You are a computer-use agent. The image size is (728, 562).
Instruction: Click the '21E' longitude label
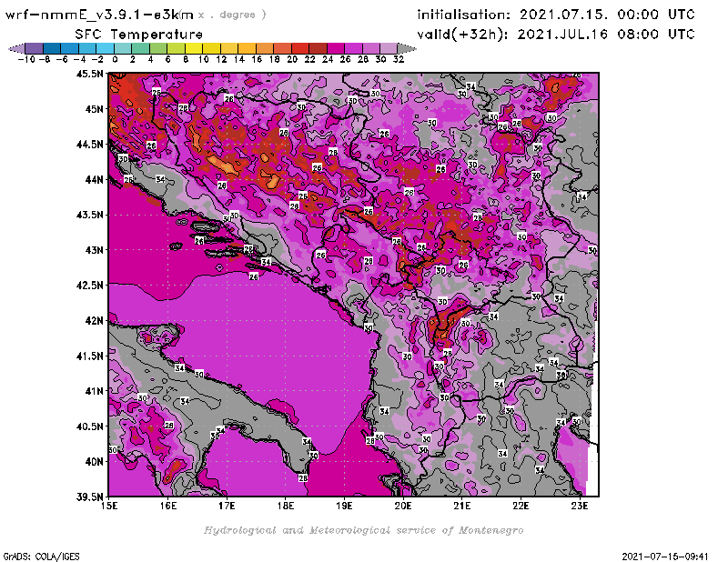462,506
